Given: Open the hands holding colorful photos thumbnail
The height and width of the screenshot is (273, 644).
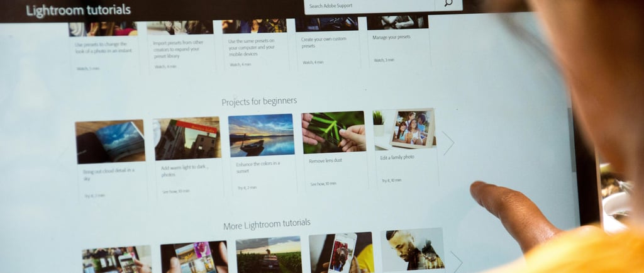Looking at the screenshot, I should click(x=194, y=257).
